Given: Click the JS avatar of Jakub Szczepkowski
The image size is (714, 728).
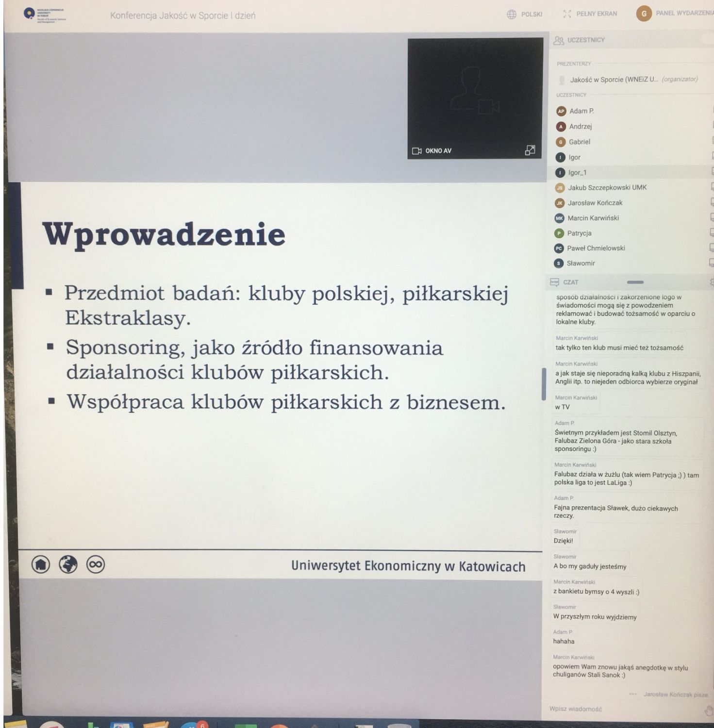Looking at the screenshot, I should click(x=560, y=188).
